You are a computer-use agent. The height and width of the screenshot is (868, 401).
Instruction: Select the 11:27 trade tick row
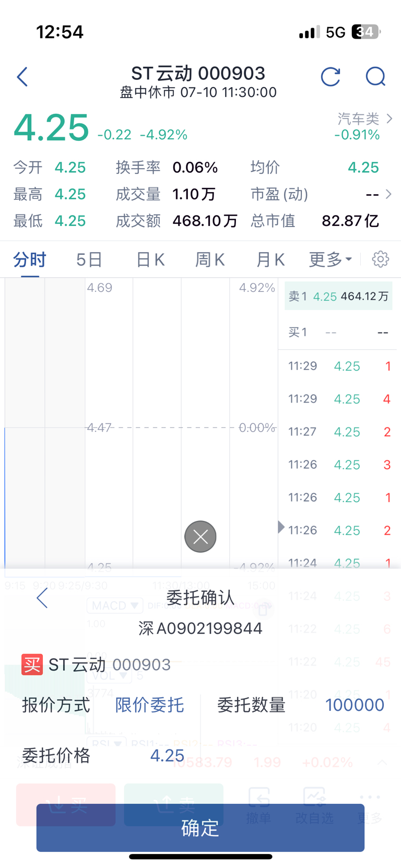point(339,432)
